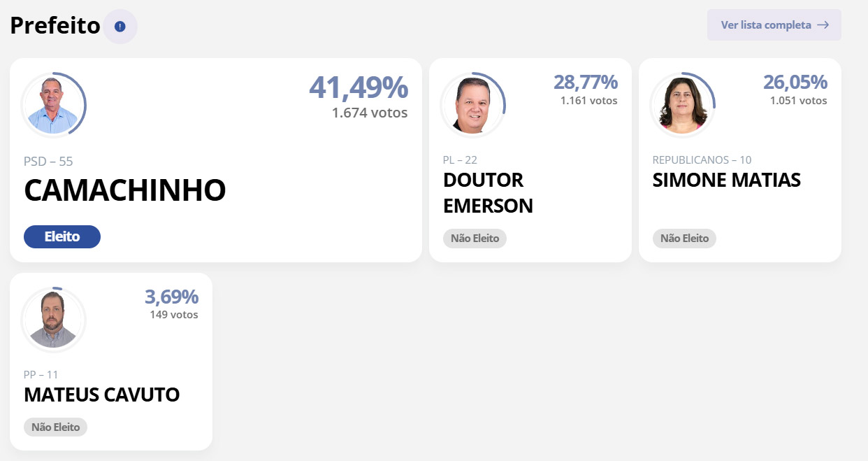Image resolution: width=868 pixels, height=461 pixels.
Task: Click Não Eleito badge under Simone Matias
Action: [x=684, y=239]
